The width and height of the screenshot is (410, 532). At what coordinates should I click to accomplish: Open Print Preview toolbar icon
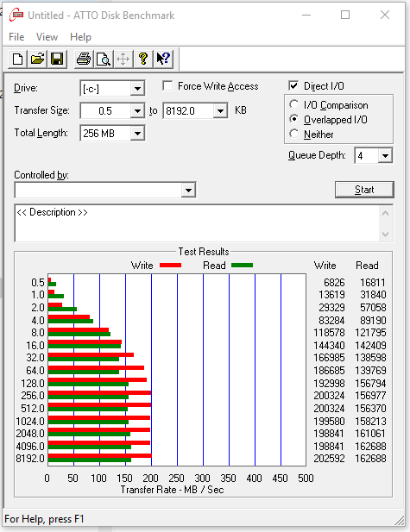[104, 59]
